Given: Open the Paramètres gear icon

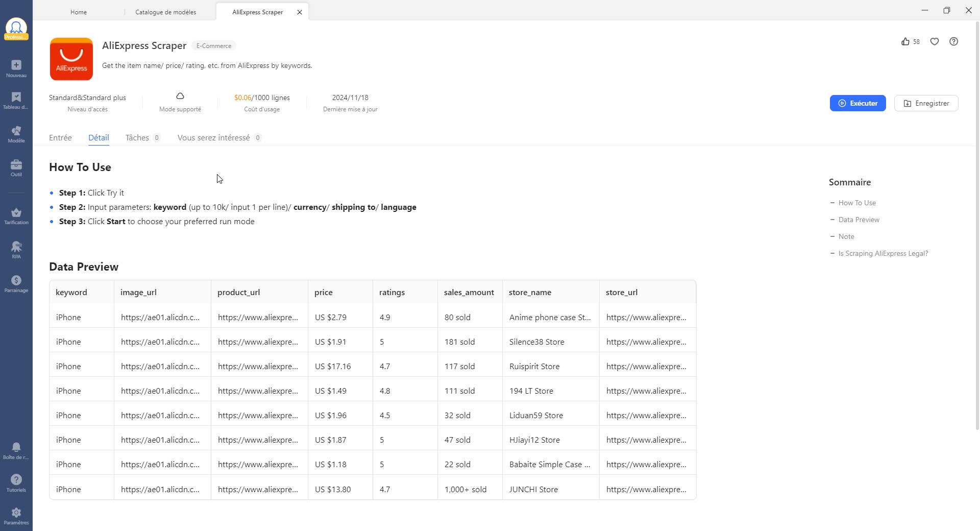Looking at the screenshot, I should click(x=16, y=516).
